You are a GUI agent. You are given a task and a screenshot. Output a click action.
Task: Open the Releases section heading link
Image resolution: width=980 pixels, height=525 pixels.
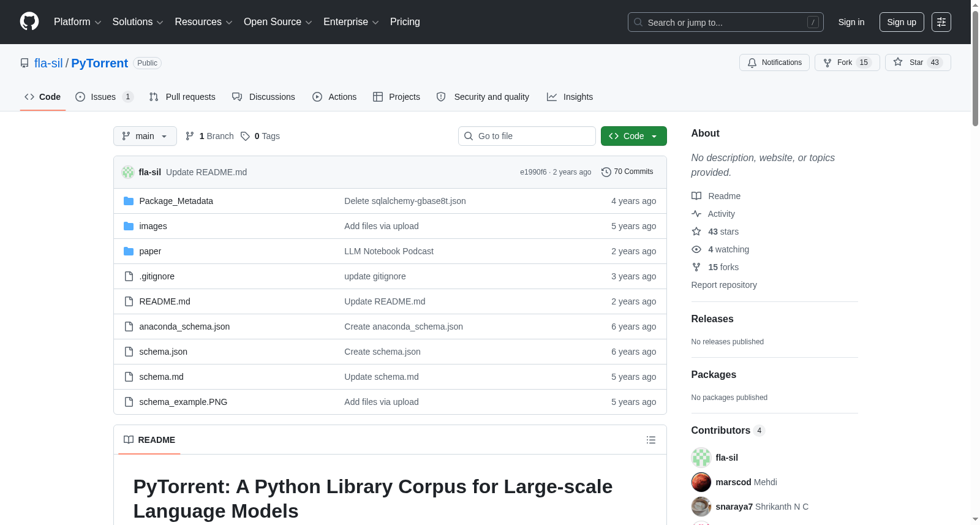[x=712, y=319]
